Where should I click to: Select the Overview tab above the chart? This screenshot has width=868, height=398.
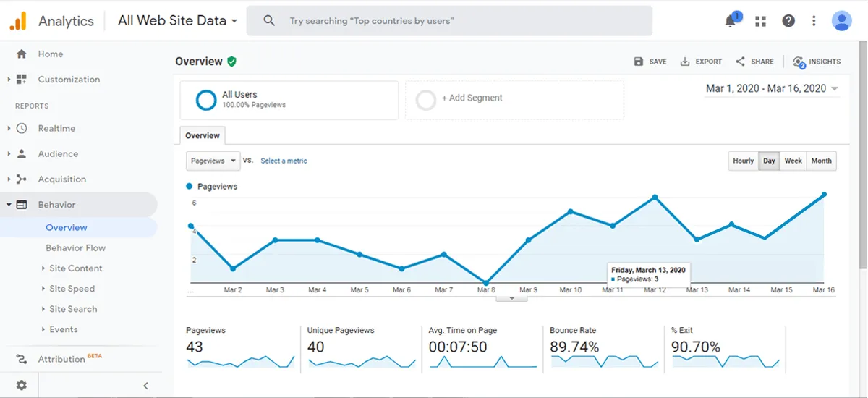203,135
